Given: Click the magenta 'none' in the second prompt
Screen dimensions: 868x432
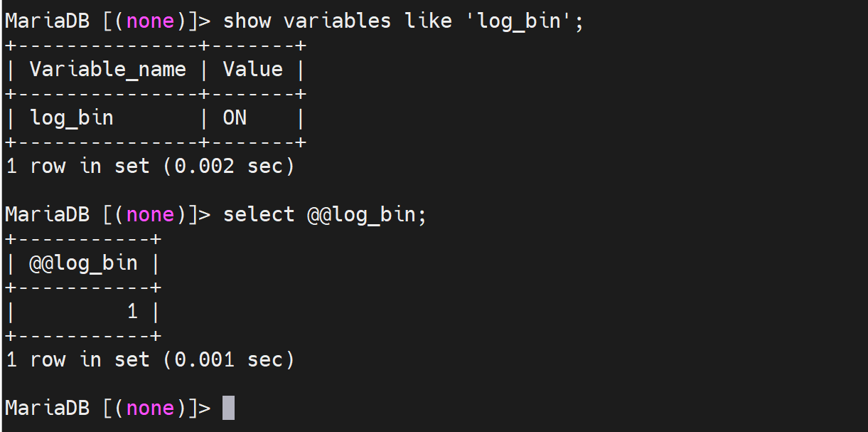Looking at the screenshot, I should (150, 214).
